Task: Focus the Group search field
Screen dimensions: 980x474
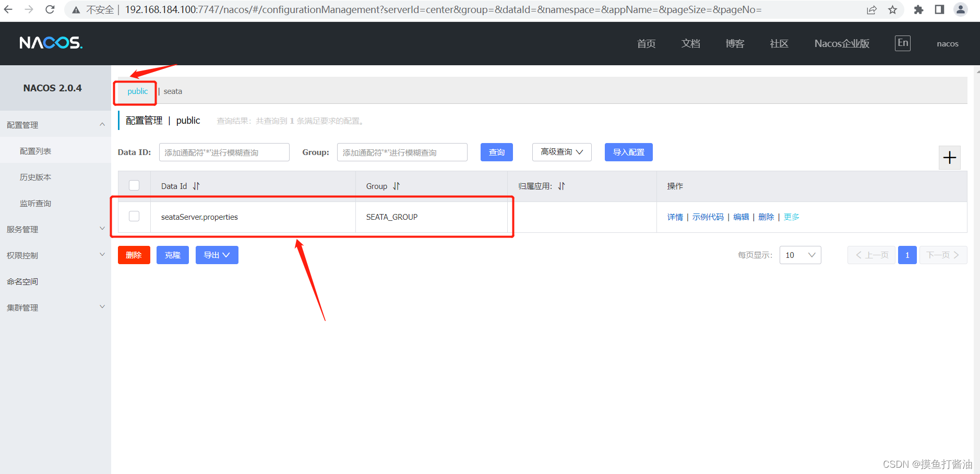Action: (x=402, y=152)
